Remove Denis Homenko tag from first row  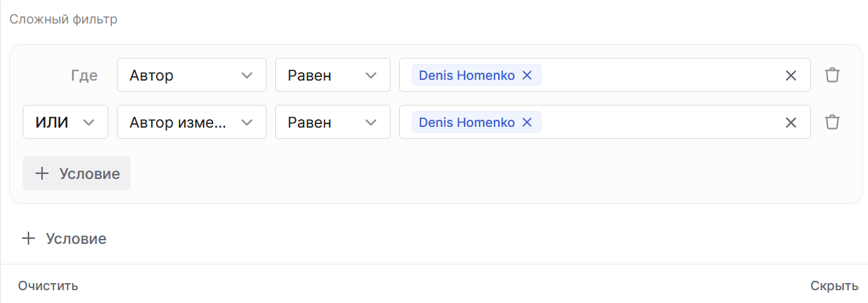point(527,76)
